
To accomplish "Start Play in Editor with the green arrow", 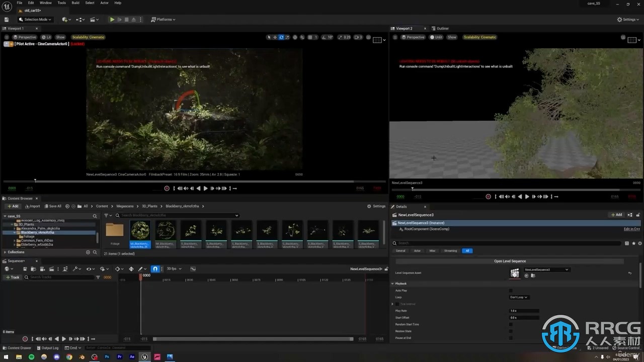I will (x=112, y=20).
